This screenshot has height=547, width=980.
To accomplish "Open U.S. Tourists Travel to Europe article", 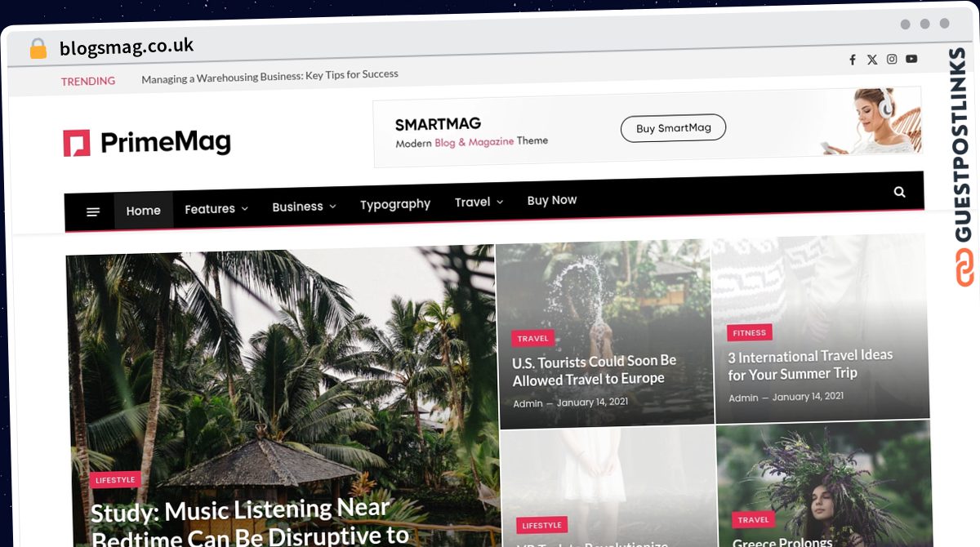I will point(595,370).
